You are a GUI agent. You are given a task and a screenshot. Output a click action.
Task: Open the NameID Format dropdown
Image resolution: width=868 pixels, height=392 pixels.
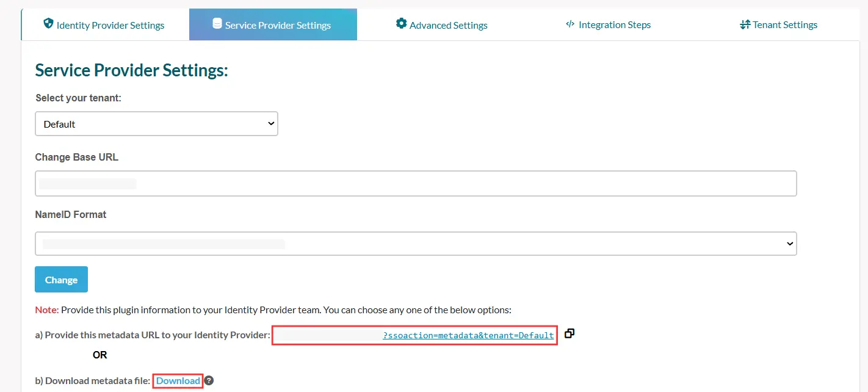(416, 243)
